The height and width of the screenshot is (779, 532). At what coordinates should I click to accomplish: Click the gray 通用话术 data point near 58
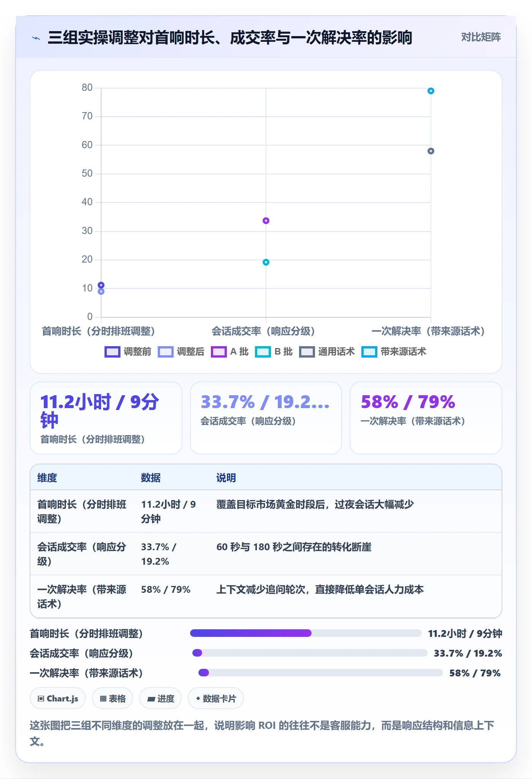(x=431, y=151)
